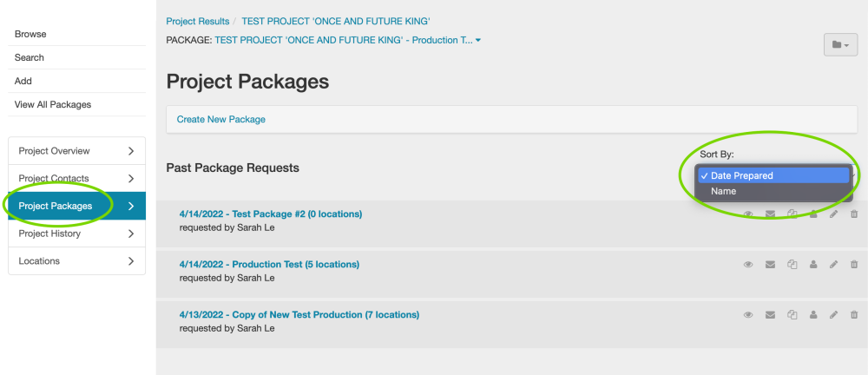The image size is (868, 375).
Task: Open the folder dropdown button at top right
Action: click(840, 44)
